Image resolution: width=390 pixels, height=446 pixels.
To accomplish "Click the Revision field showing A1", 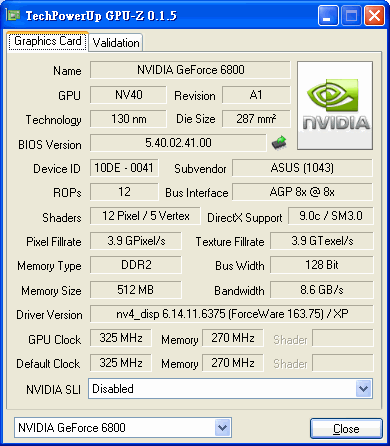I will [x=256, y=95].
